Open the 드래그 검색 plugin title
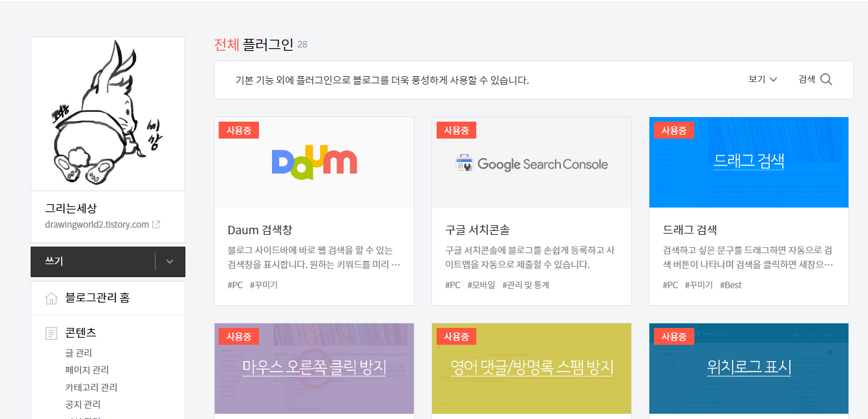 (x=690, y=230)
